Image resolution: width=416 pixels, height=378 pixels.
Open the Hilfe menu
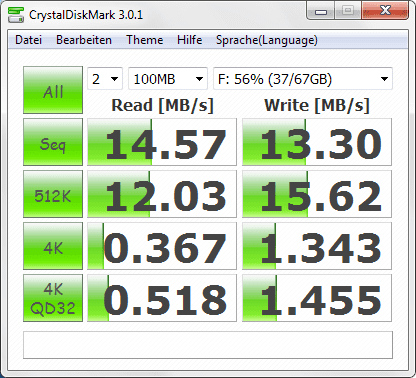(189, 40)
